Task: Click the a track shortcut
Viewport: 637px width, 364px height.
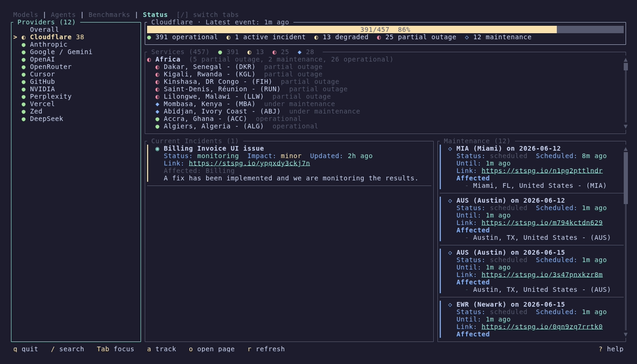Action: [162, 349]
